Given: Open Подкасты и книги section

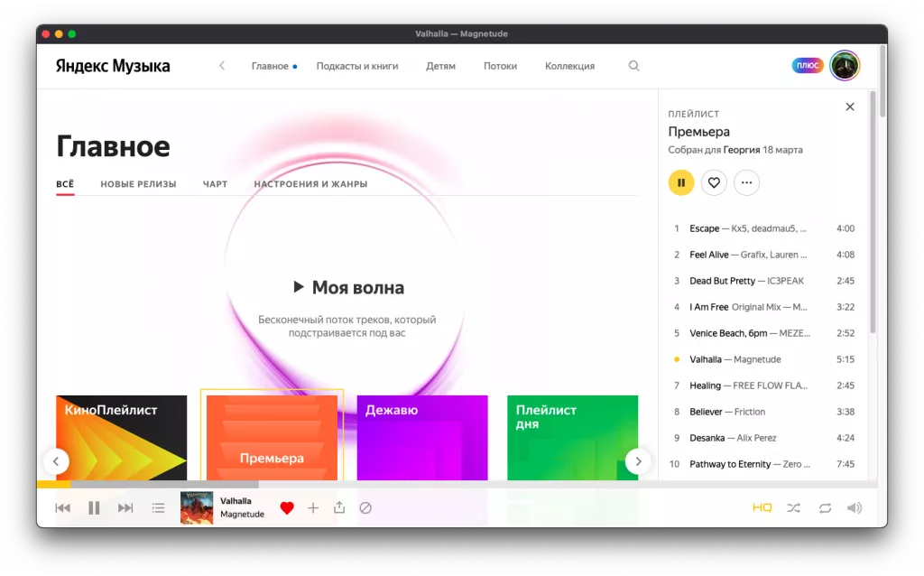Looking at the screenshot, I should pyautogui.click(x=357, y=66).
